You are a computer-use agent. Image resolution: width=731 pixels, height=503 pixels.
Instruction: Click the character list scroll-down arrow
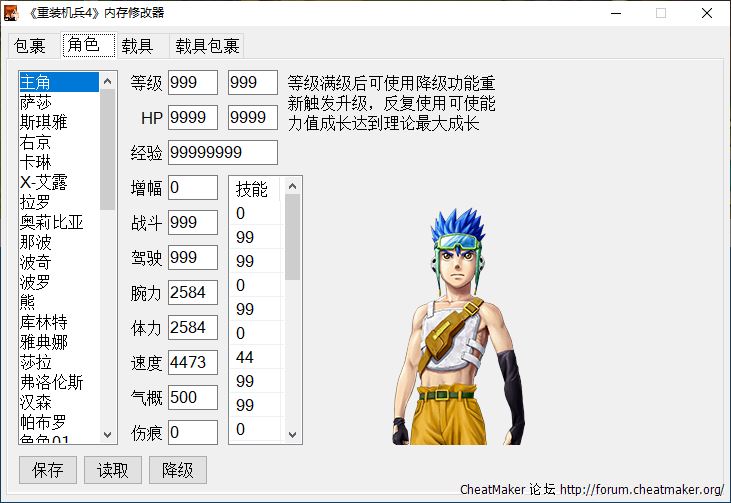pyautogui.click(x=107, y=435)
